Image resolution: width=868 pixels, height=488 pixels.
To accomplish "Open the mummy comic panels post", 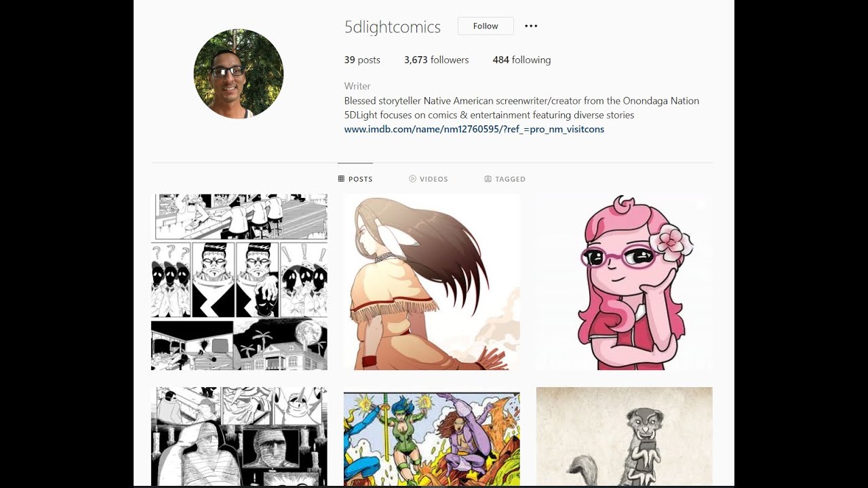I will pos(239,436).
